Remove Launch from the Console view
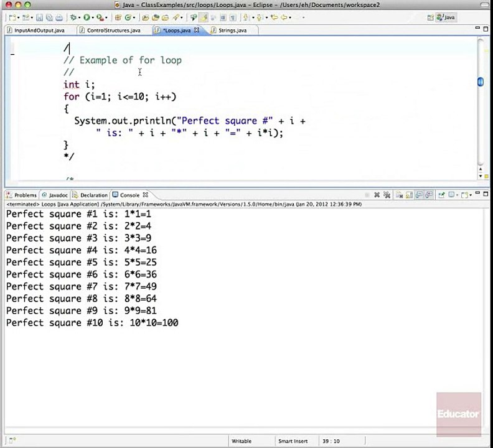493x448 pixels. point(377,195)
